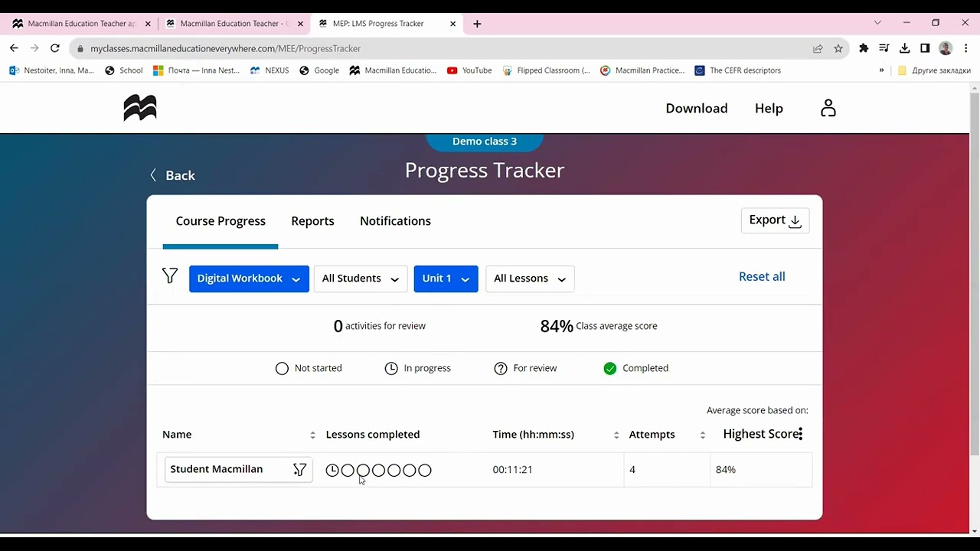Switch to the second Macmillan Education Teacher browser tab

[x=234, y=24]
